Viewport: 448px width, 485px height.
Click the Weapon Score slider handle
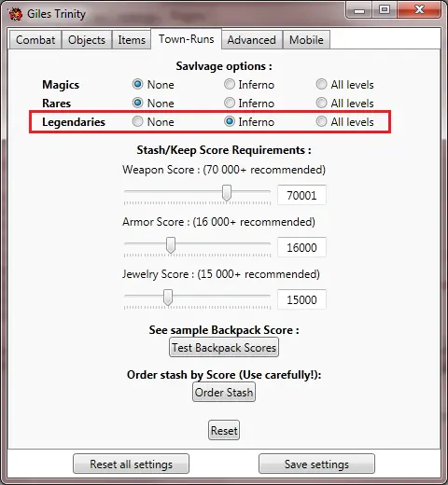tap(227, 193)
